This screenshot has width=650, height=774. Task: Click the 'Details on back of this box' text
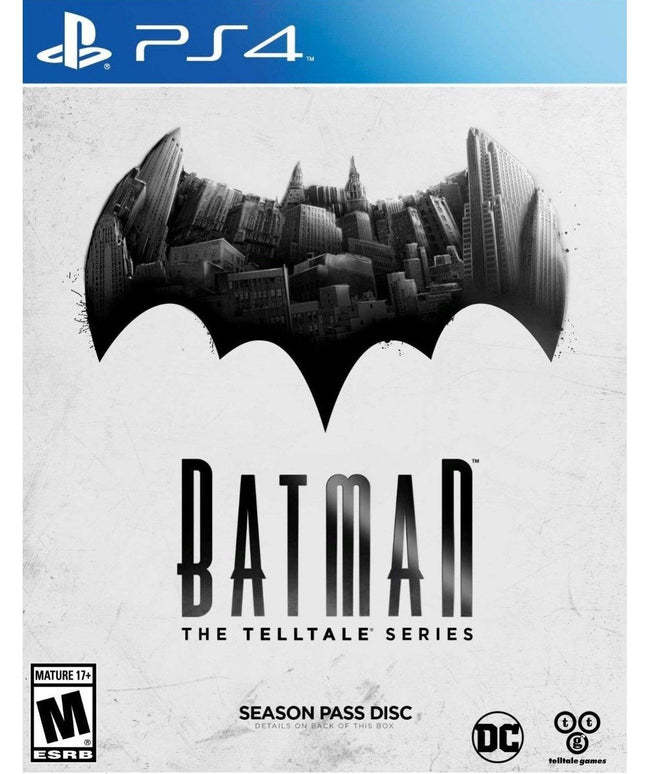[324, 726]
